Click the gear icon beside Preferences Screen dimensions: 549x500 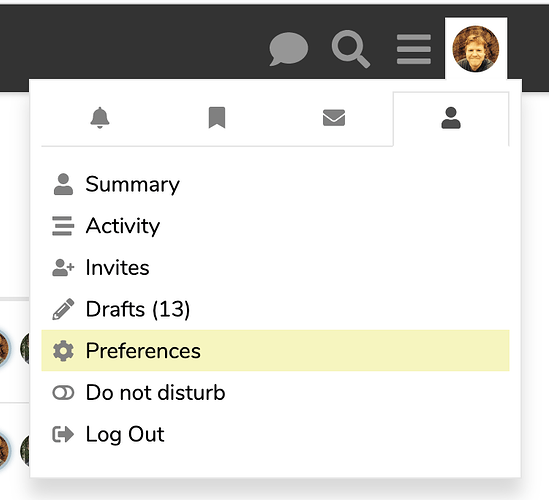[x=63, y=351]
